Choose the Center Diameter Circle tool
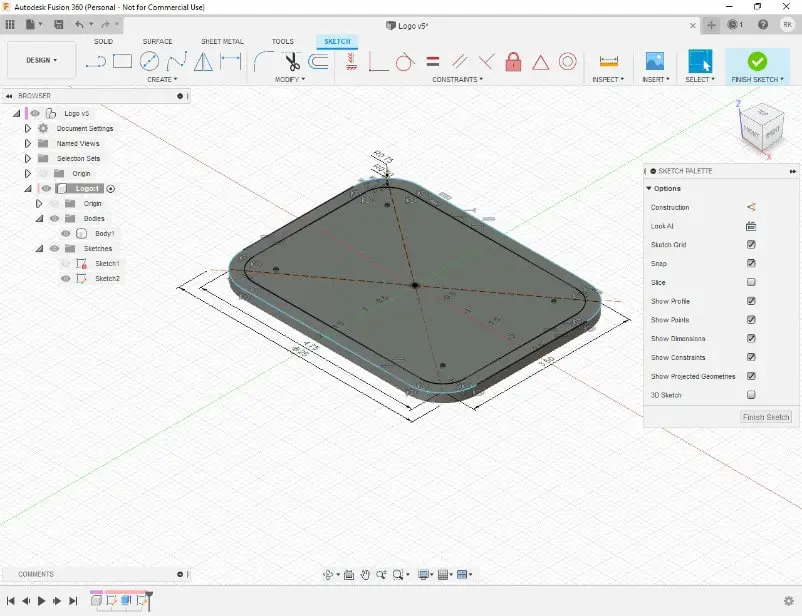The image size is (802, 616). 149,61
